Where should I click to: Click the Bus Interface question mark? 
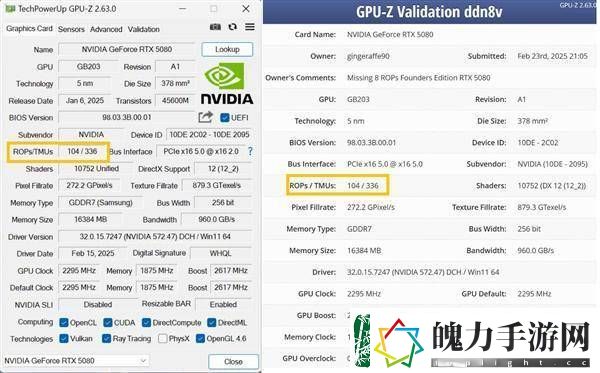pos(250,151)
